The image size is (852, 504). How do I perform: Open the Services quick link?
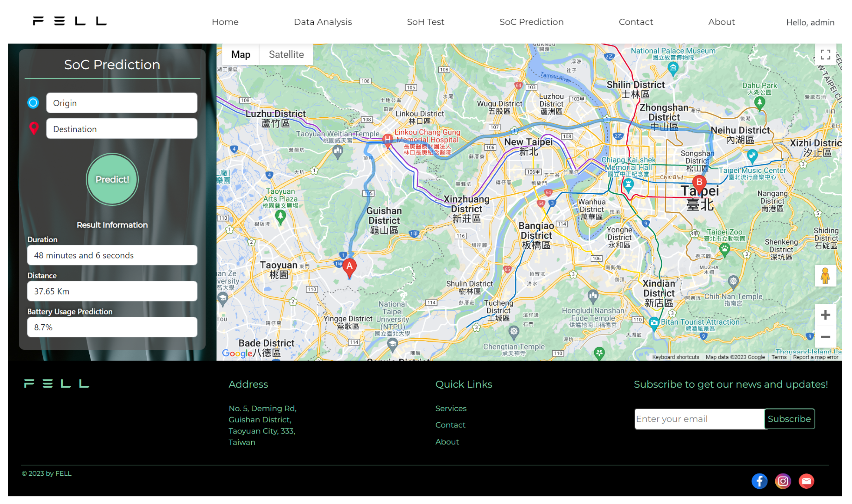coord(451,408)
